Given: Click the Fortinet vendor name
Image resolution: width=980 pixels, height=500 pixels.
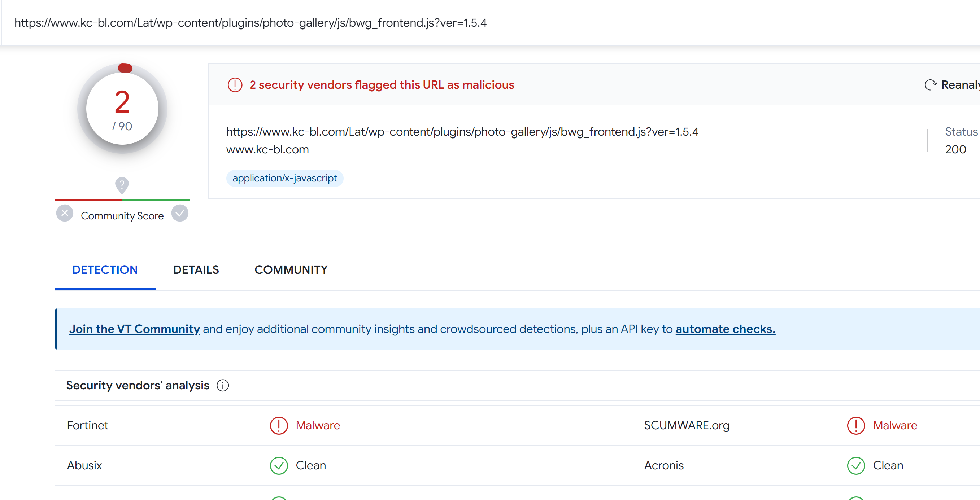Looking at the screenshot, I should [x=87, y=425].
